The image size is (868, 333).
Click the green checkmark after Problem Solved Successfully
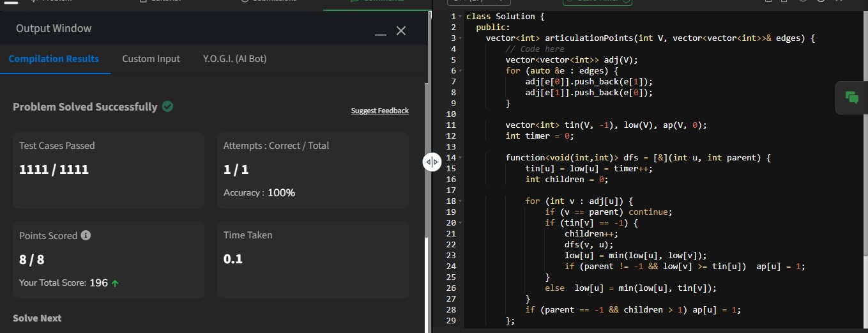[x=167, y=107]
